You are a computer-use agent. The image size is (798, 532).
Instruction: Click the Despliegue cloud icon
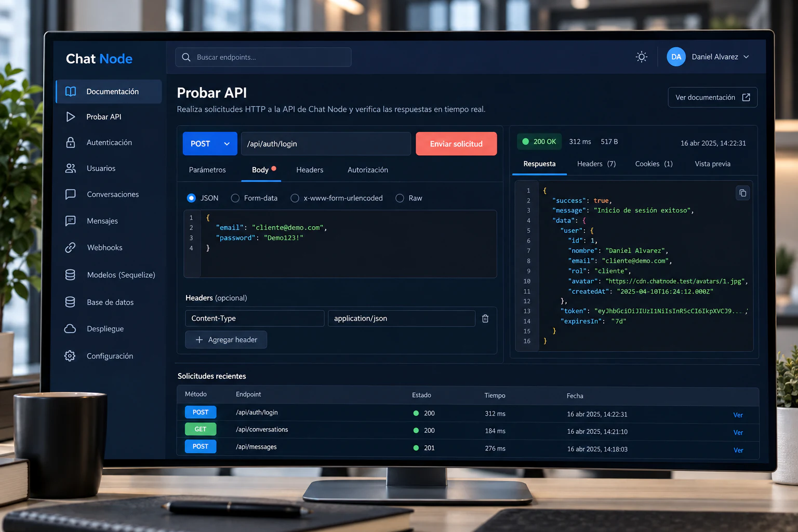click(70, 329)
